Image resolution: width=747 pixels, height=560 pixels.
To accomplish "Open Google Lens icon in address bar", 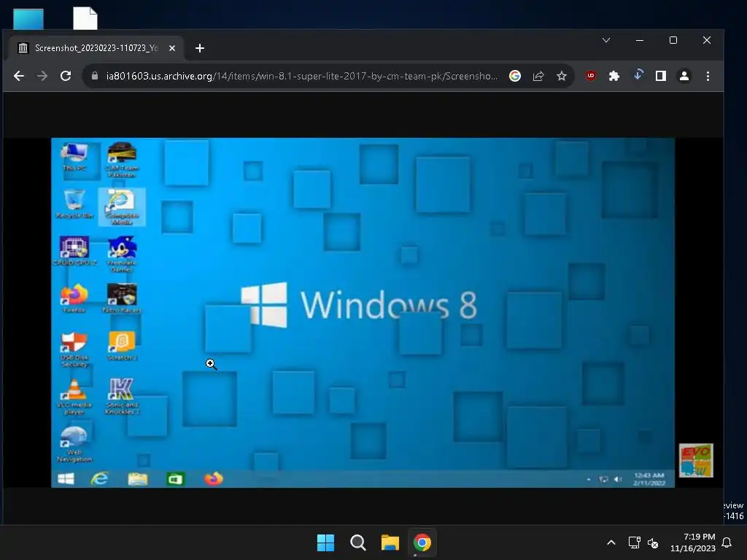I will (514, 76).
